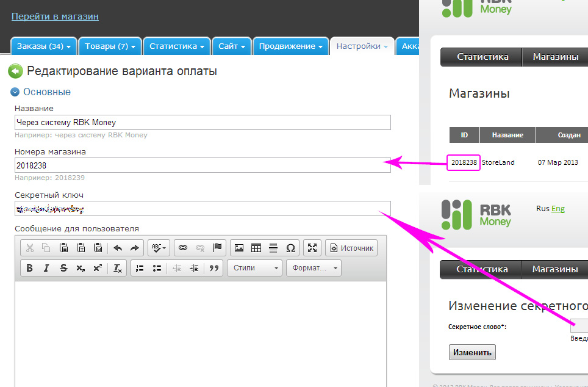The height and width of the screenshot is (387, 588).
Task: Select the StoreLand shop name
Action: point(498,162)
